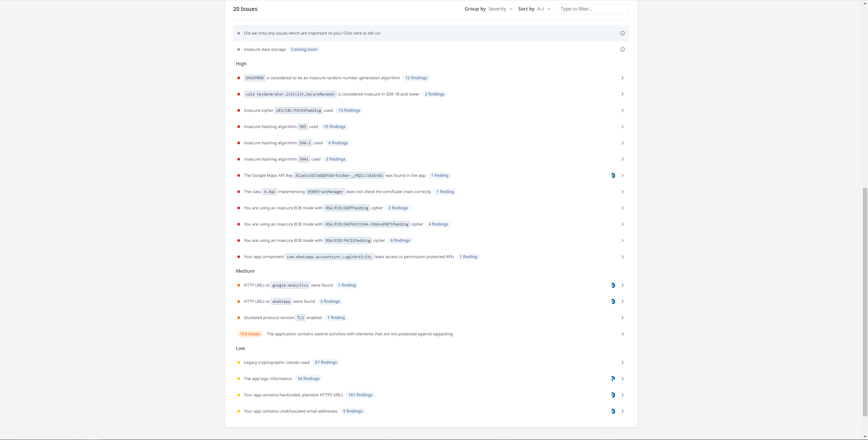Screen dimensions: 868x440
Task: Click the '13 findings' badge for AES/CBC cipher
Action: pos(349,110)
